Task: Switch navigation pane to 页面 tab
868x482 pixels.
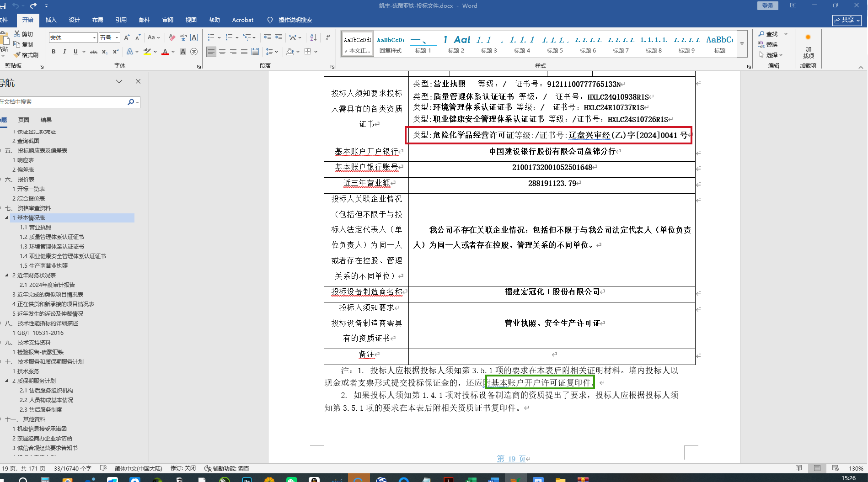Action: pyautogui.click(x=24, y=120)
